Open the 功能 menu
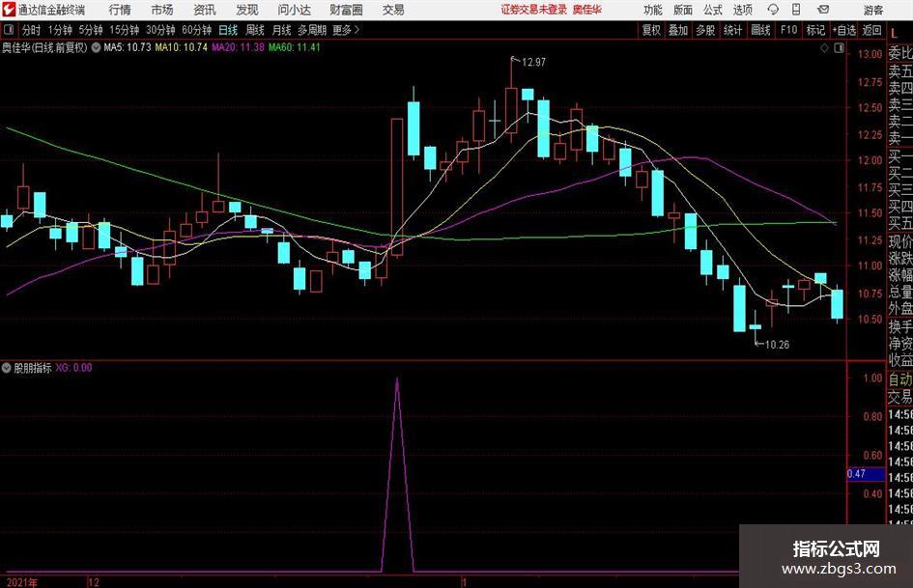913x588 pixels. [653, 10]
